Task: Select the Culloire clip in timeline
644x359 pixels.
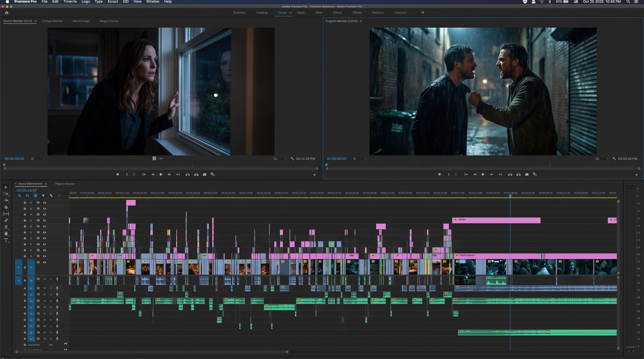Action: (496, 220)
